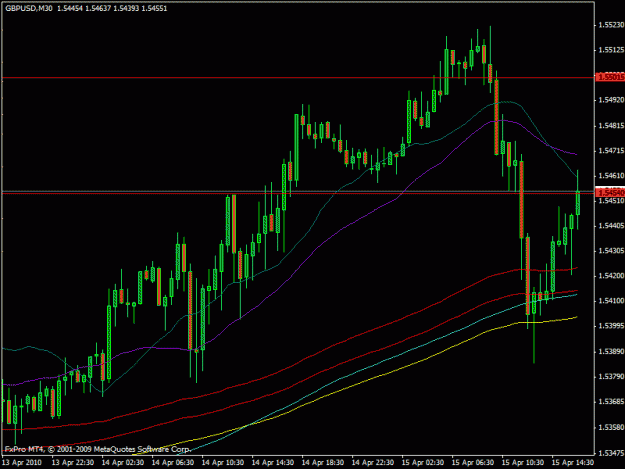
Task: Click the 14 Apr 06:30 time label
Action: [173, 463]
